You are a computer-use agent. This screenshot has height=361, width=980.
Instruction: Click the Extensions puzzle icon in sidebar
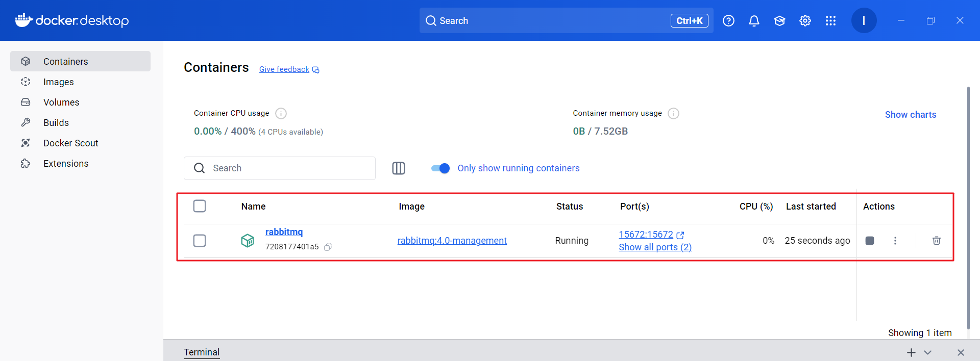coord(26,163)
